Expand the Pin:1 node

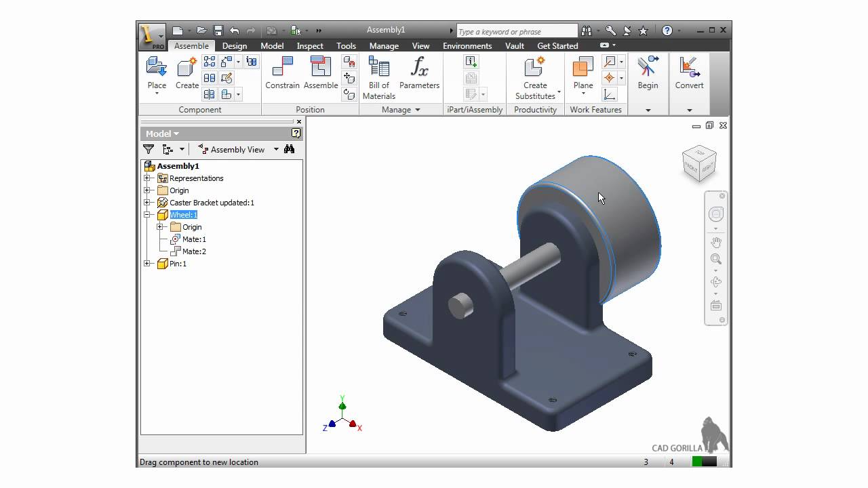point(147,264)
